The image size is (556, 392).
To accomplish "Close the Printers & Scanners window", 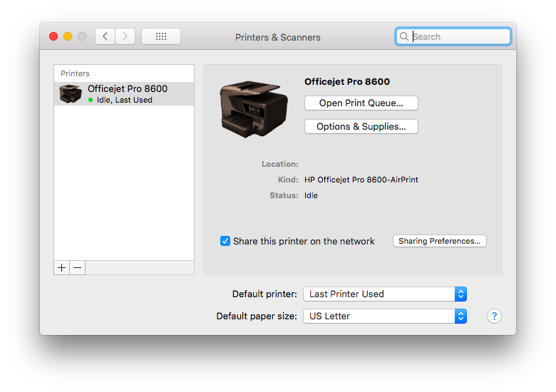I will [x=53, y=36].
